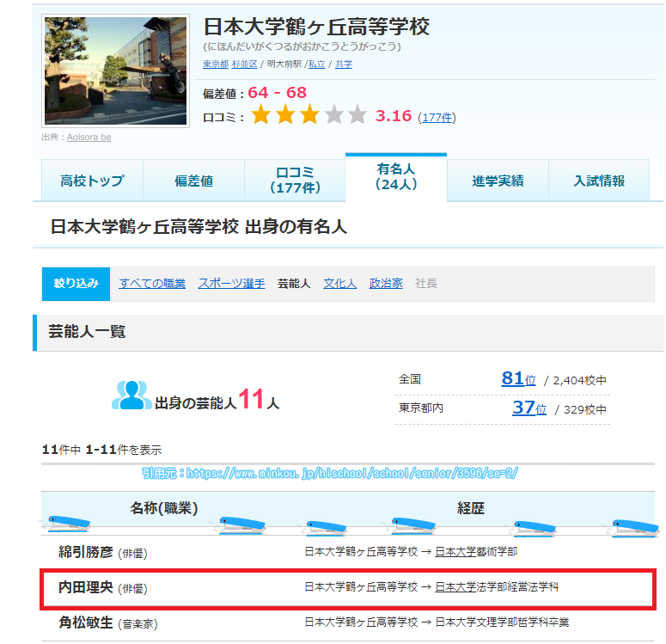Select the 芸能人 filter

pos(294,284)
